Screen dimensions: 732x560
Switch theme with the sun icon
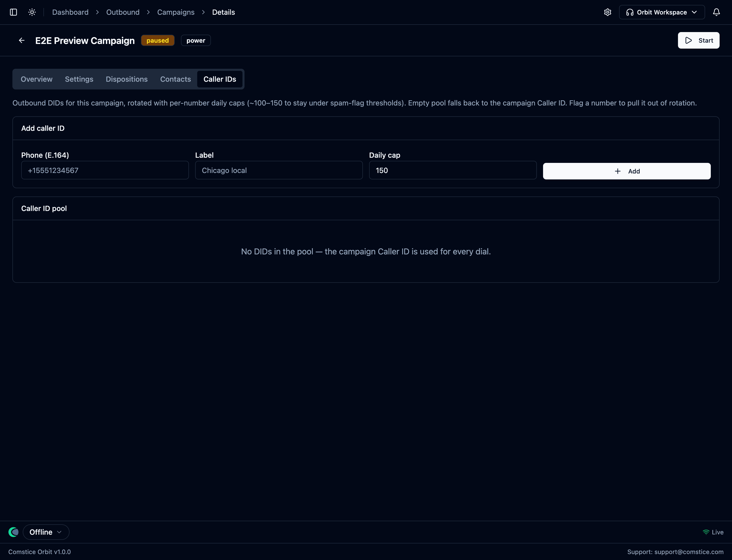[x=32, y=12]
